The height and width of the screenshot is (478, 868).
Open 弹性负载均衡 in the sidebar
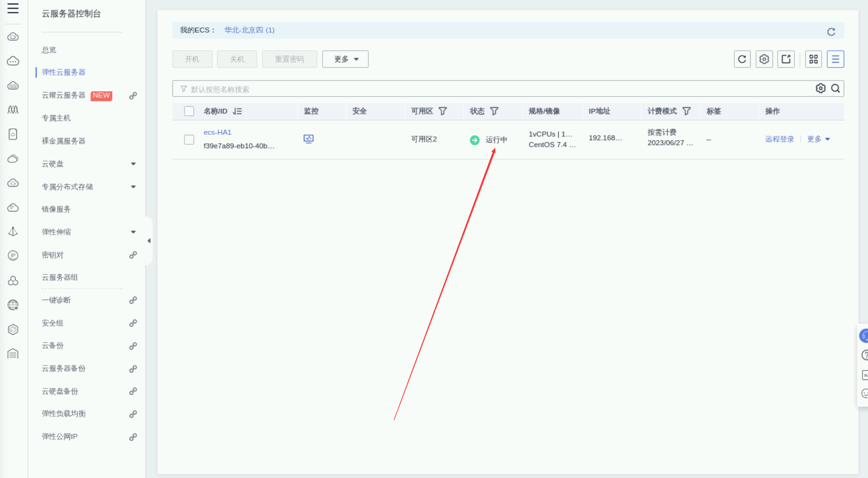click(64, 414)
